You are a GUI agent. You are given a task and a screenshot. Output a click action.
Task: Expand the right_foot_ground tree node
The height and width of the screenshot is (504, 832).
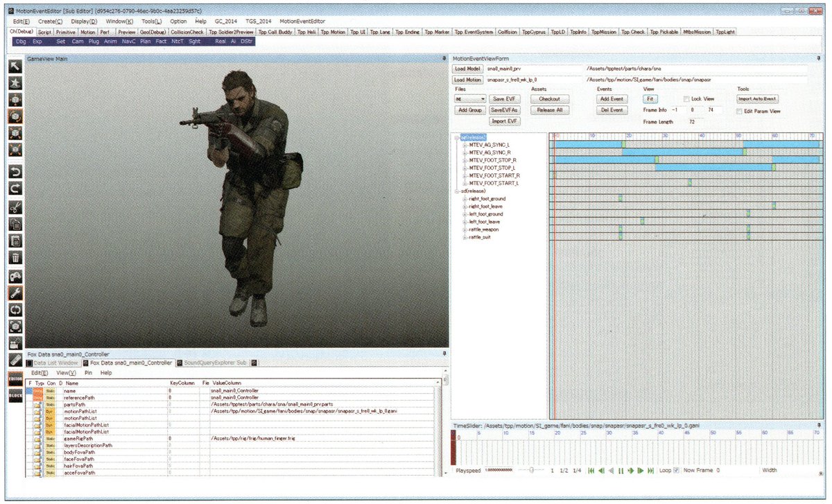(465, 199)
